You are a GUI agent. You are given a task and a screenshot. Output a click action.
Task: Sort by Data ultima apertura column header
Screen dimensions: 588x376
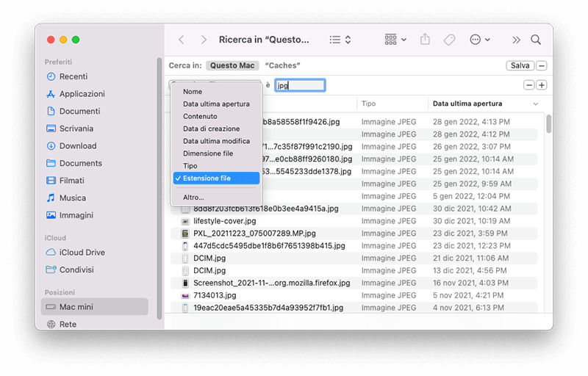coord(467,104)
